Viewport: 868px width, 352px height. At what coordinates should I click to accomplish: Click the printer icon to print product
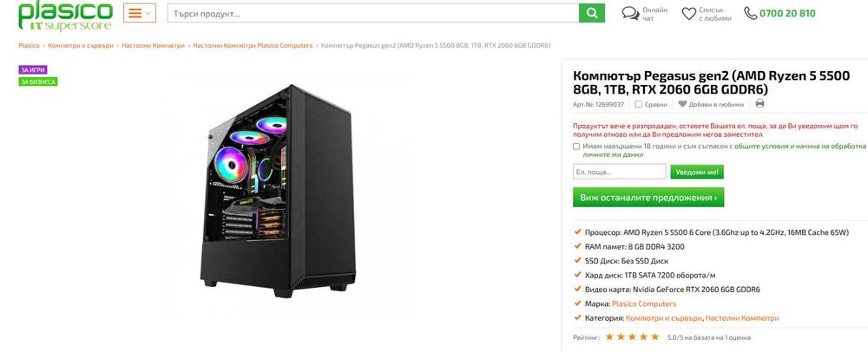pos(759,103)
